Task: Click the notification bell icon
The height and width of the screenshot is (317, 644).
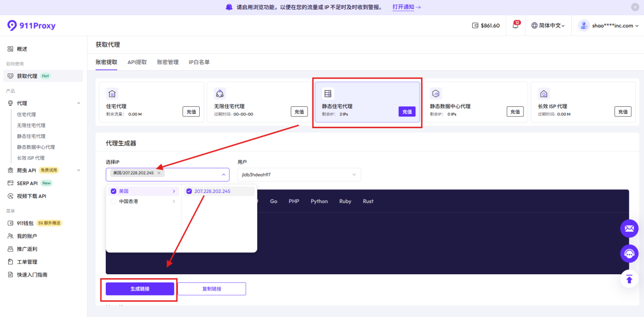Action: point(515,26)
